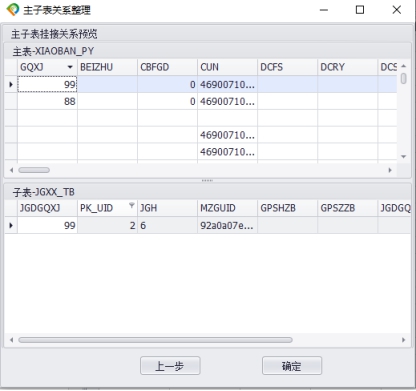Click the splitter grip between the tables
The image size is (416, 391).
point(207,181)
